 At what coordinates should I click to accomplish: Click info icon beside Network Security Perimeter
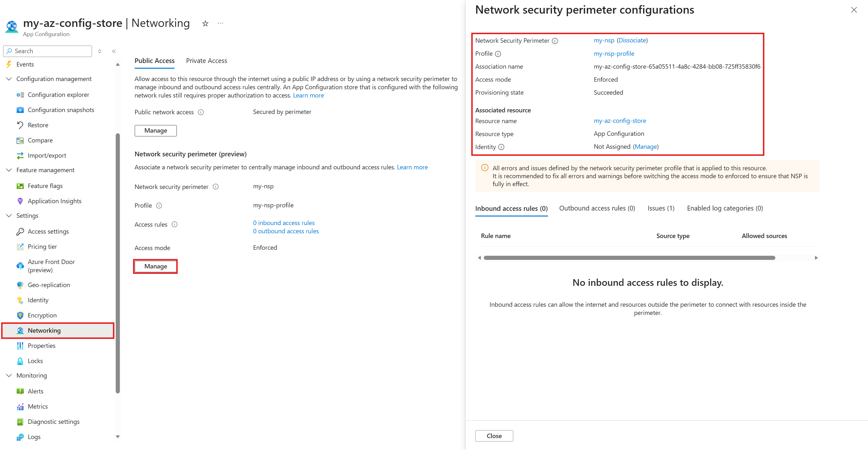coord(555,41)
